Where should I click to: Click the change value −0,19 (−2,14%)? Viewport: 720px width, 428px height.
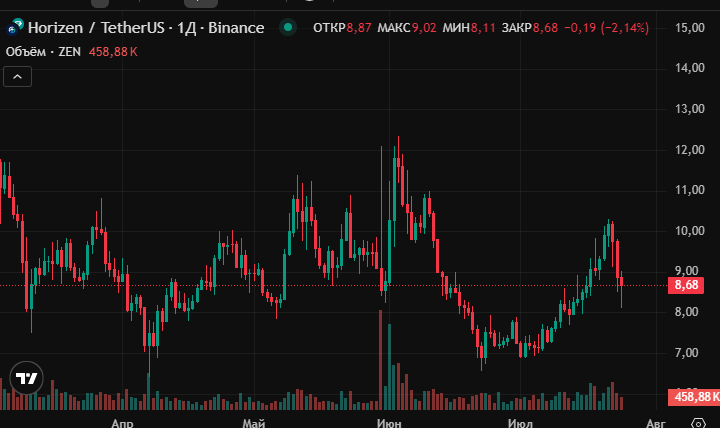[607, 28]
